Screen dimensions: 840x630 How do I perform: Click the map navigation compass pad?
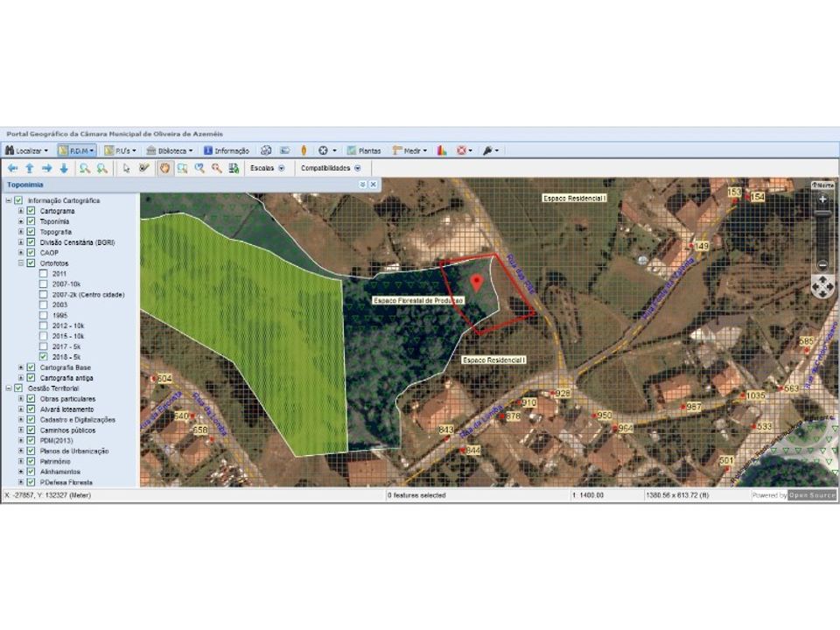822,287
